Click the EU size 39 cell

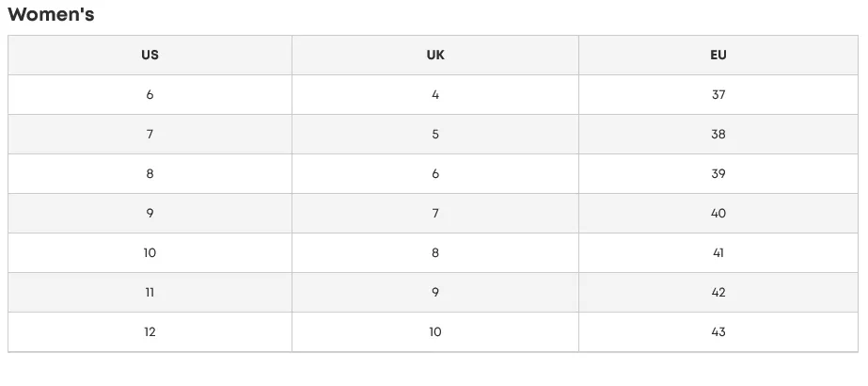[718, 174]
